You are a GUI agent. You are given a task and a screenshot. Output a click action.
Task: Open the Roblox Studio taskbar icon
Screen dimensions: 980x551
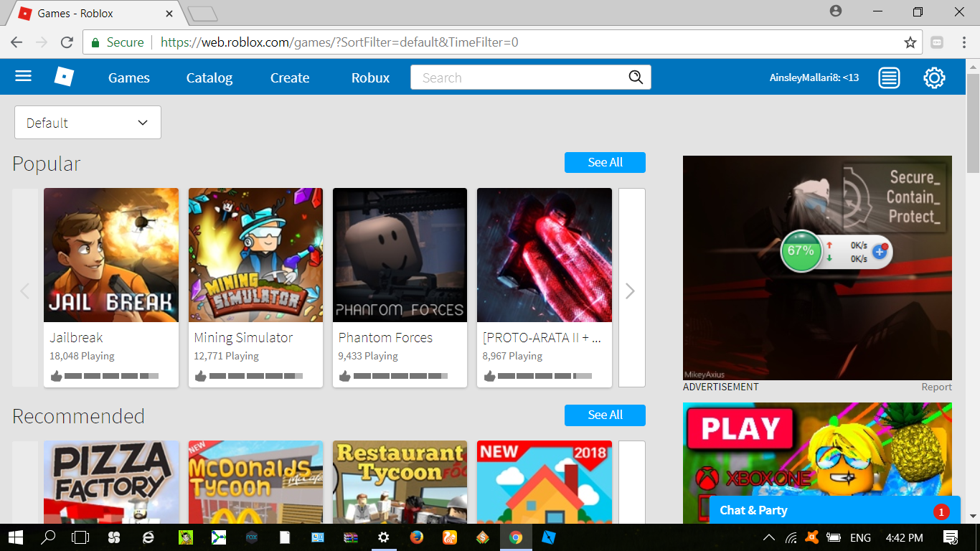coord(549,537)
